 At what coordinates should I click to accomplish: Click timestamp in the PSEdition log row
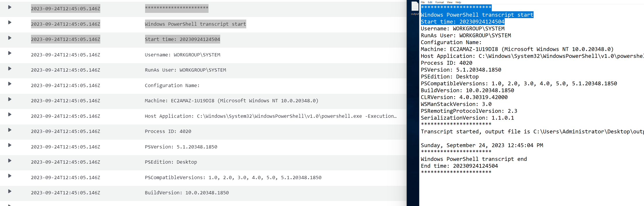click(66, 162)
